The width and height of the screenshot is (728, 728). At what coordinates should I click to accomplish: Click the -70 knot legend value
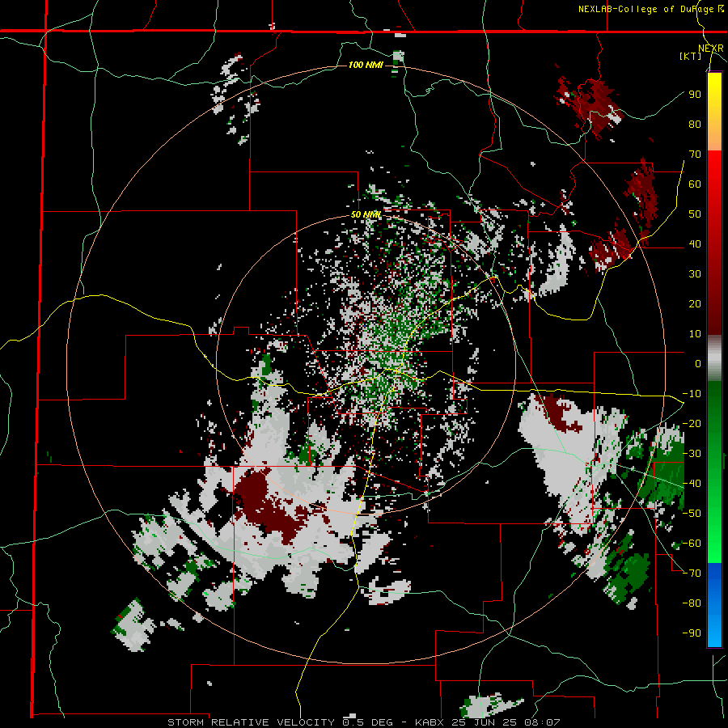click(692, 573)
